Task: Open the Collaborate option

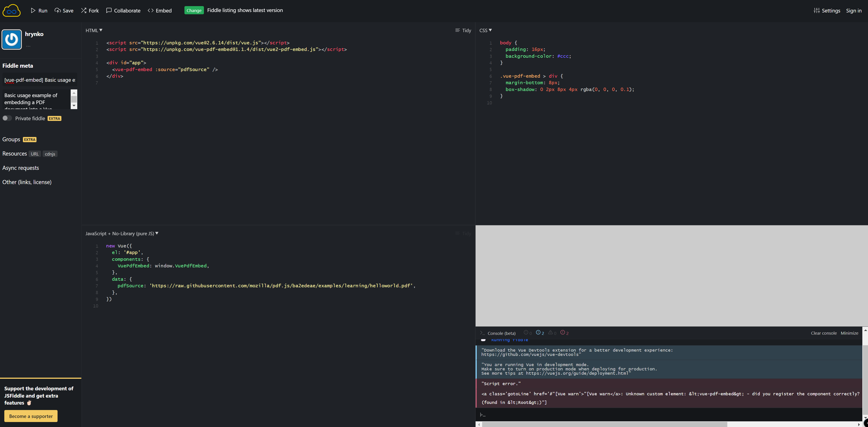Action: [x=123, y=10]
